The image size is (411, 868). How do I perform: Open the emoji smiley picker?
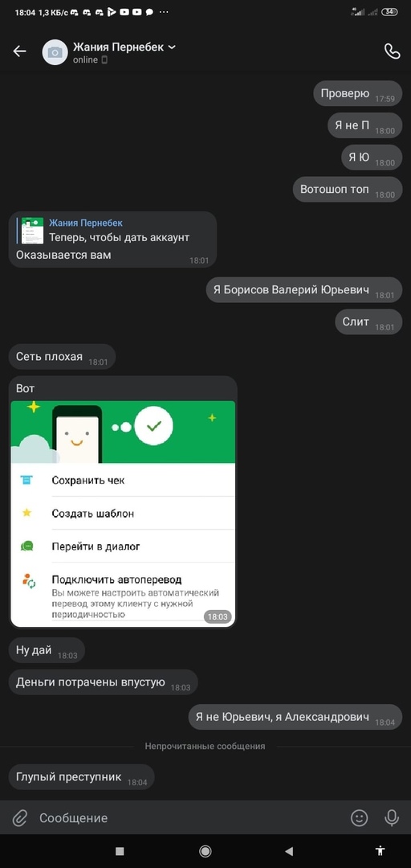coord(360,818)
